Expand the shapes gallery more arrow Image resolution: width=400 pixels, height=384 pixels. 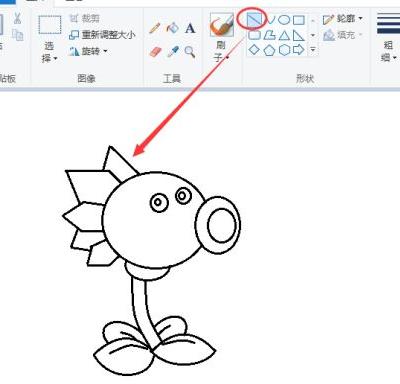[313, 50]
